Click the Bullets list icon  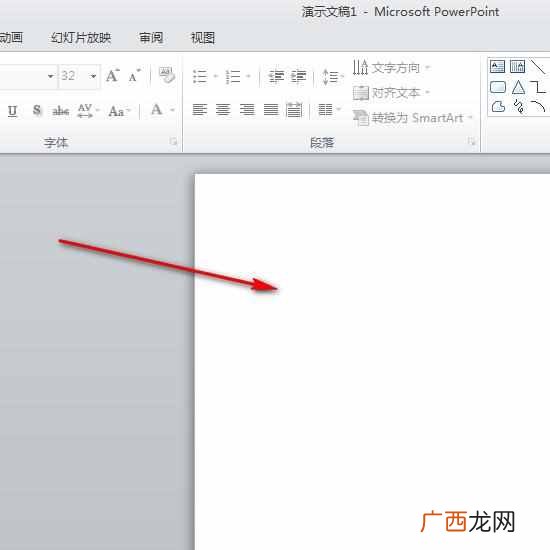[200, 76]
